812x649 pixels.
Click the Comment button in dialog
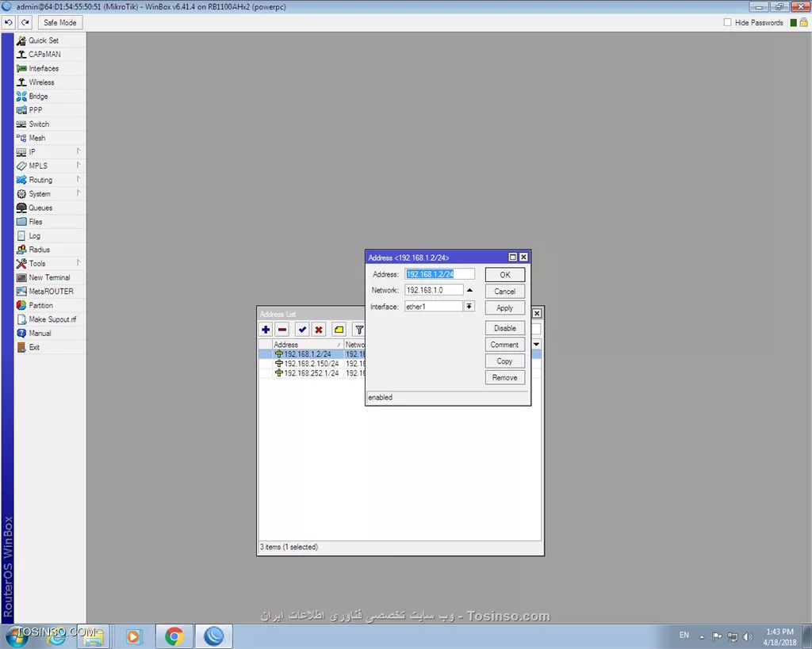pos(505,345)
